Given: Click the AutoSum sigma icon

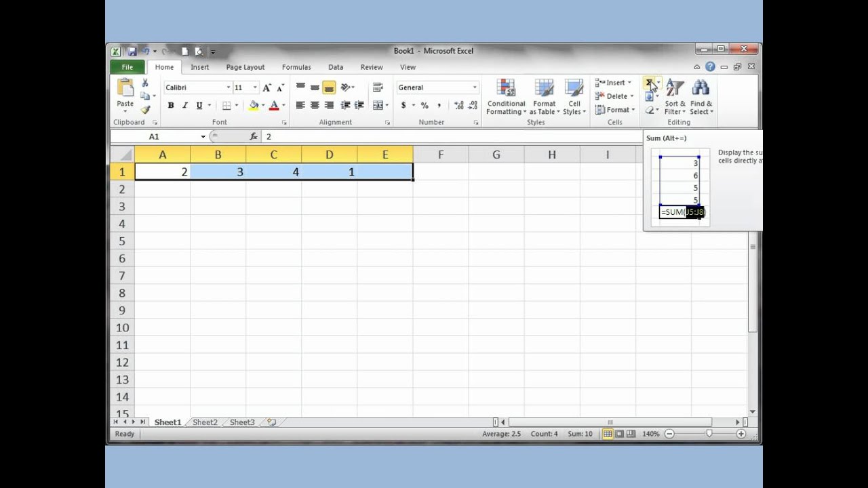Looking at the screenshot, I should tap(649, 83).
